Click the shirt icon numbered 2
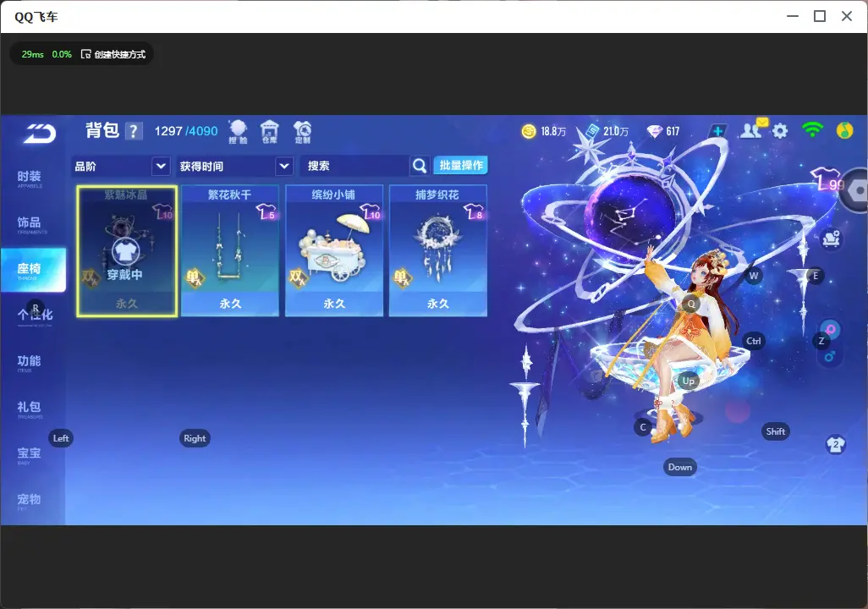This screenshot has width=868, height=609. [x=836, y=445]
